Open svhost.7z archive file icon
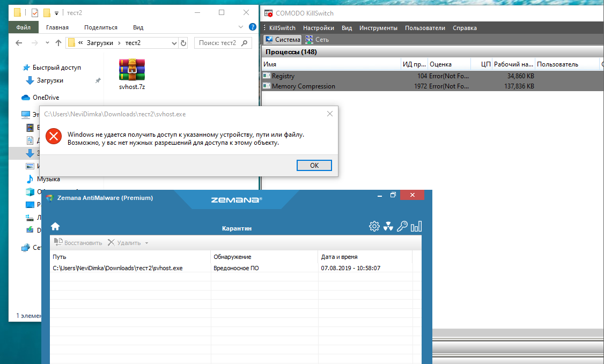Screen dimensions: 604x364 (132, 70)
